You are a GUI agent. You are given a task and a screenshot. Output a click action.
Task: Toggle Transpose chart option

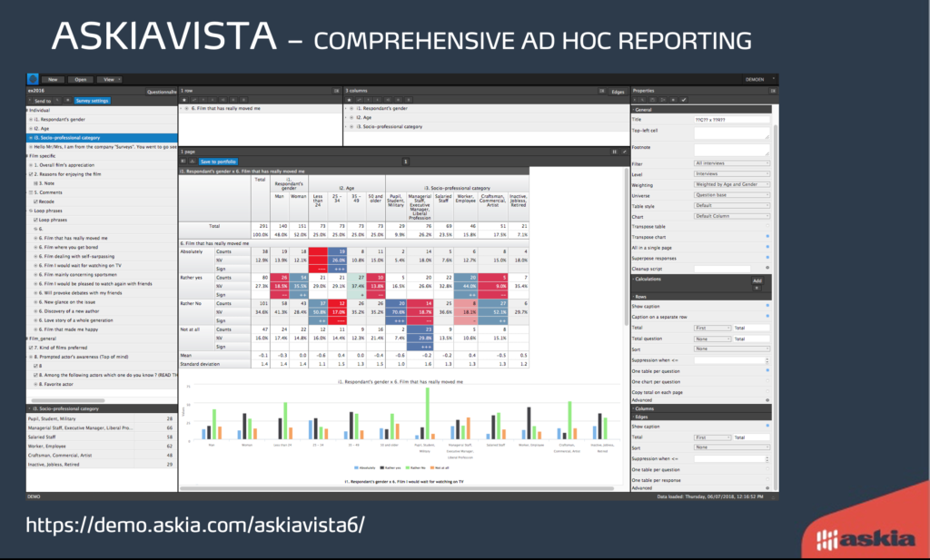pyautogui.click(x=767, y=237)
